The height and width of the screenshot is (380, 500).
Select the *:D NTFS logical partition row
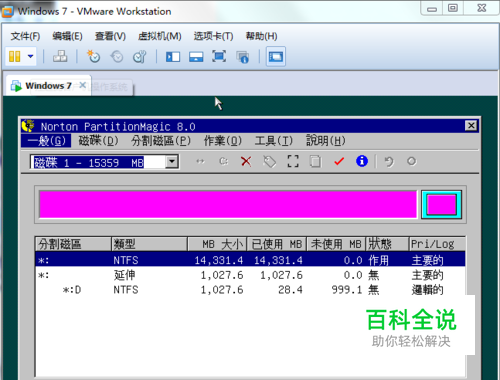(250, 289)
